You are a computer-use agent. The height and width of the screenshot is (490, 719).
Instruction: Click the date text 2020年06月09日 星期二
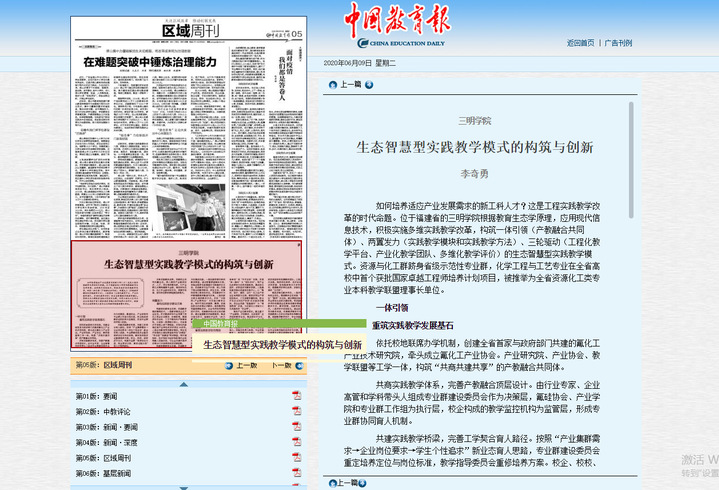360,63
